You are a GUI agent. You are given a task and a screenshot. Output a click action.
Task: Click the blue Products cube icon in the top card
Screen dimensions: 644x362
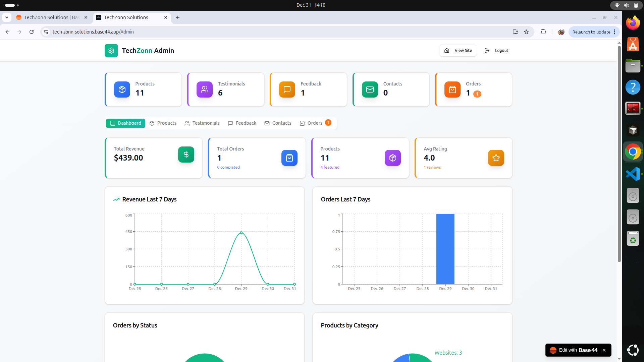(122, 89)
